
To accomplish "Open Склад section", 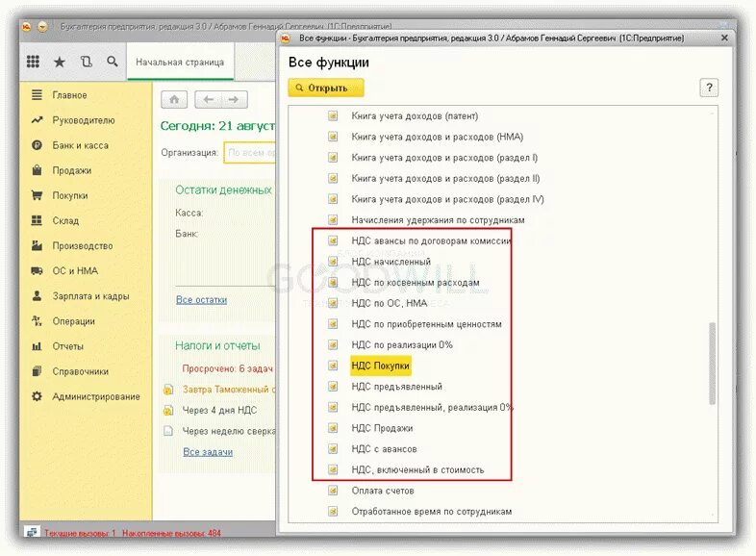I will [65, 221].
